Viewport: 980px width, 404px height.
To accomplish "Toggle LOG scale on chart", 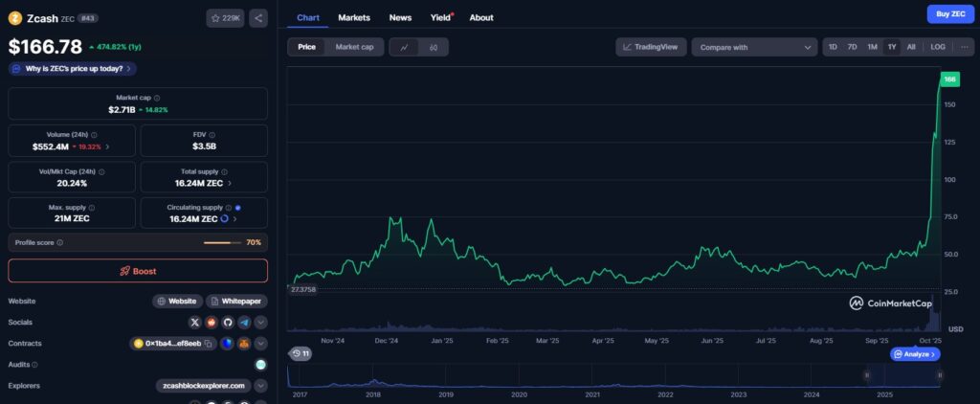I will click(938, 47).
